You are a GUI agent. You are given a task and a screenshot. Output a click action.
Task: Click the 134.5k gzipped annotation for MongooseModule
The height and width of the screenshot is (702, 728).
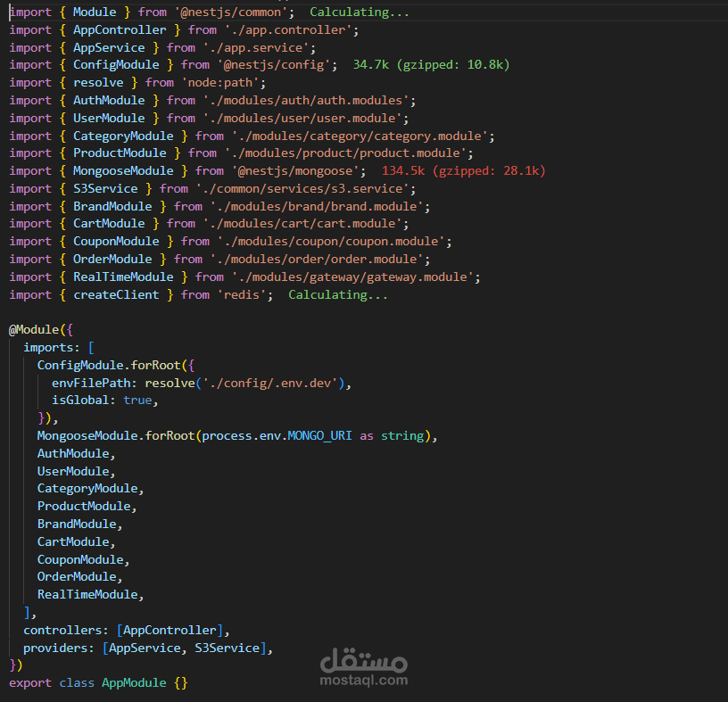464,170
